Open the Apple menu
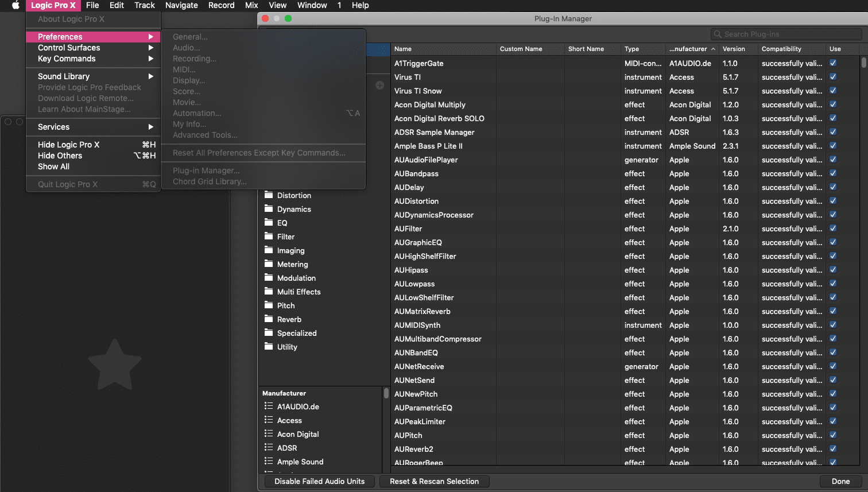The height and width of the screenshot is (492, 868). click(15, 5)
